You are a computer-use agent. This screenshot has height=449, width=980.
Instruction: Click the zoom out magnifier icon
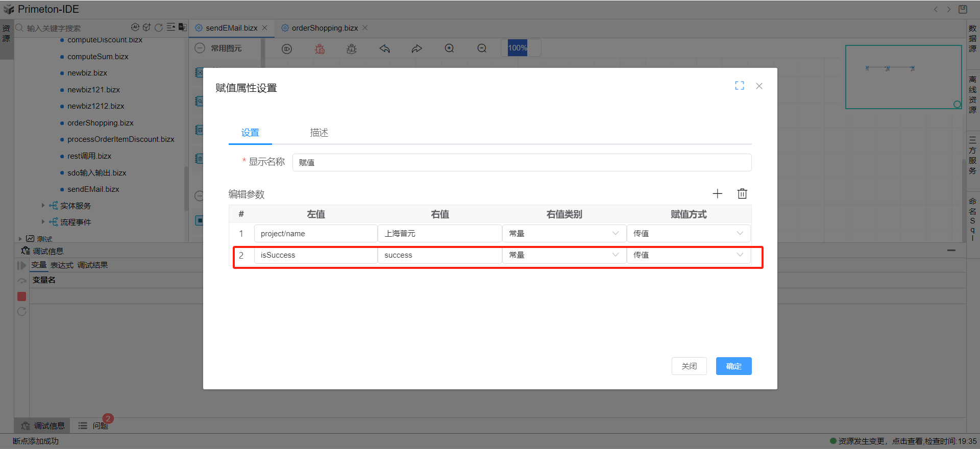click(x=482, y=48)
